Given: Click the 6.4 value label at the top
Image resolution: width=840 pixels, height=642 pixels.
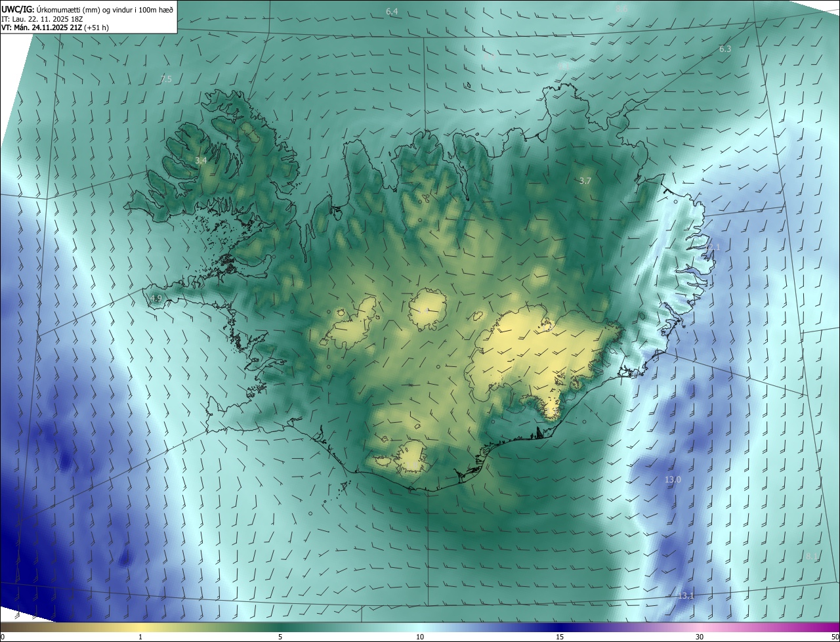Looking at the screenshot, I should click(392, 12).
